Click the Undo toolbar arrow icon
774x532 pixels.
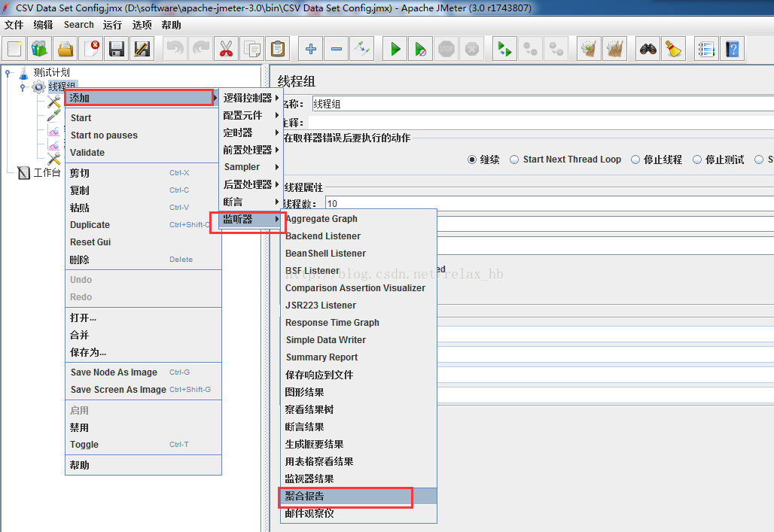point(175,49)
